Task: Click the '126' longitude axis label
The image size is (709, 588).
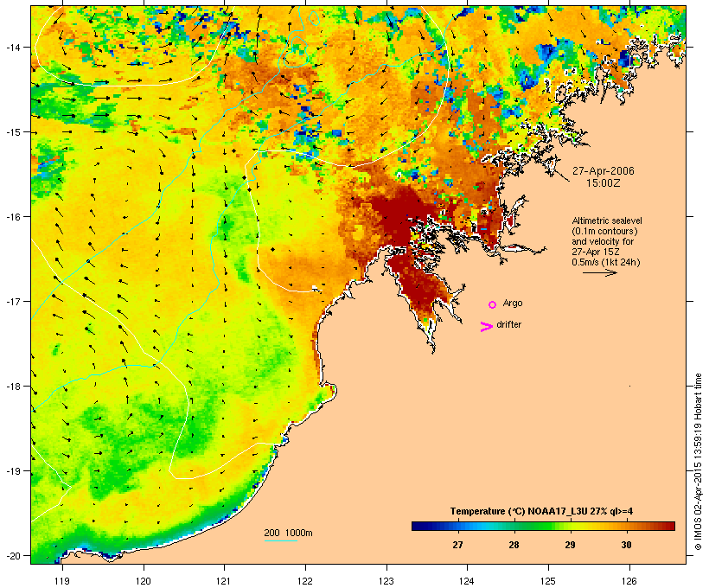Action: (x=629, y=580)
